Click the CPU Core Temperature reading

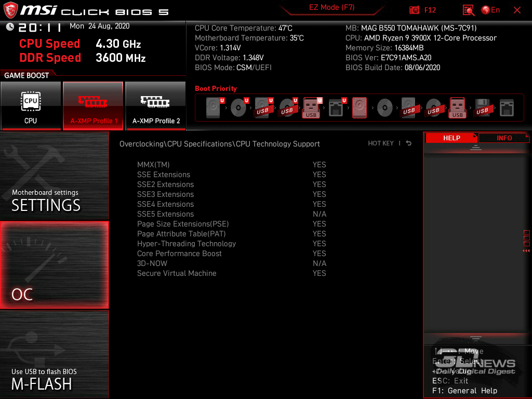(243, 28)
